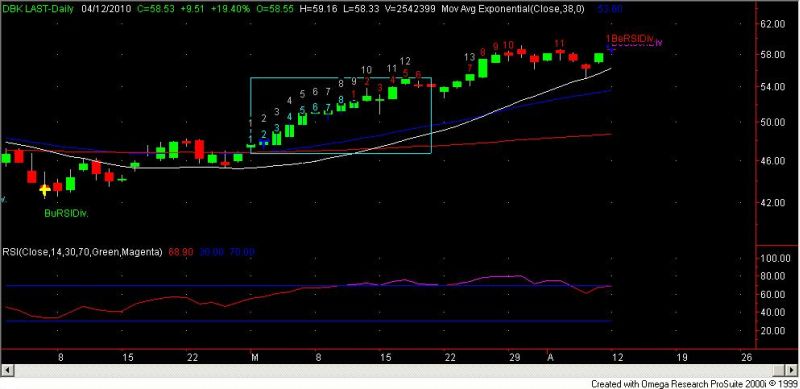The height and width of the screenshot is (389, 800).
Task: Click the white count number 12 near rectangle top
Action: coord(405,61)
